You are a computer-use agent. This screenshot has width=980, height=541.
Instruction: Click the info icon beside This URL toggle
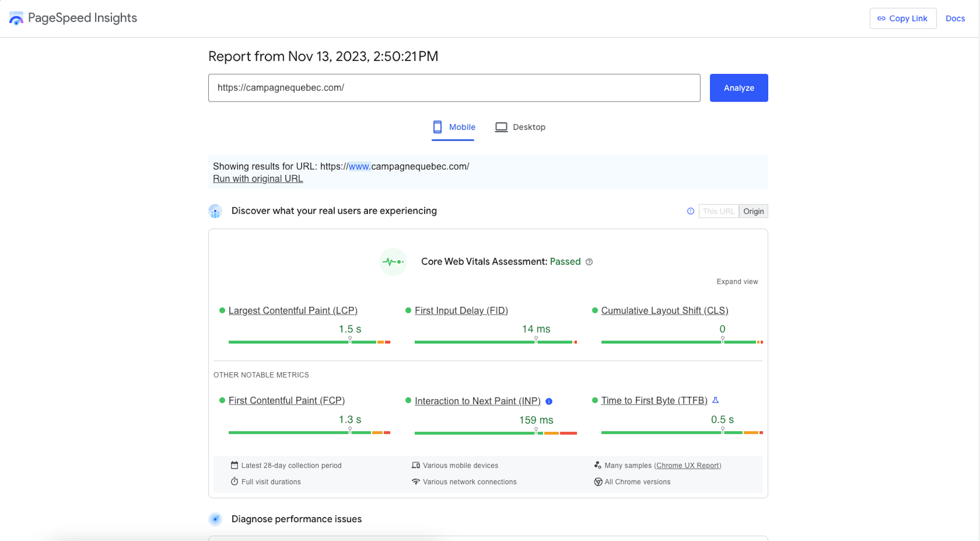(x=690, y=211)
